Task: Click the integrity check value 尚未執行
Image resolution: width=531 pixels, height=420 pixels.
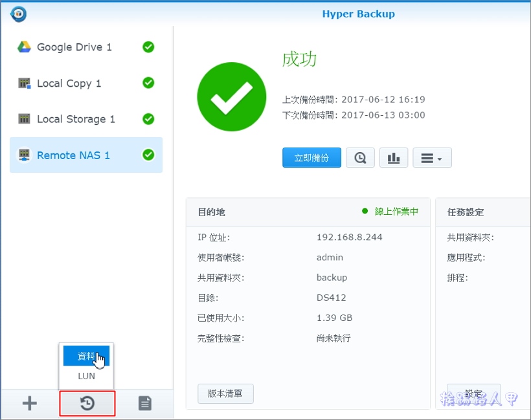Action: (x=333, y=338)
